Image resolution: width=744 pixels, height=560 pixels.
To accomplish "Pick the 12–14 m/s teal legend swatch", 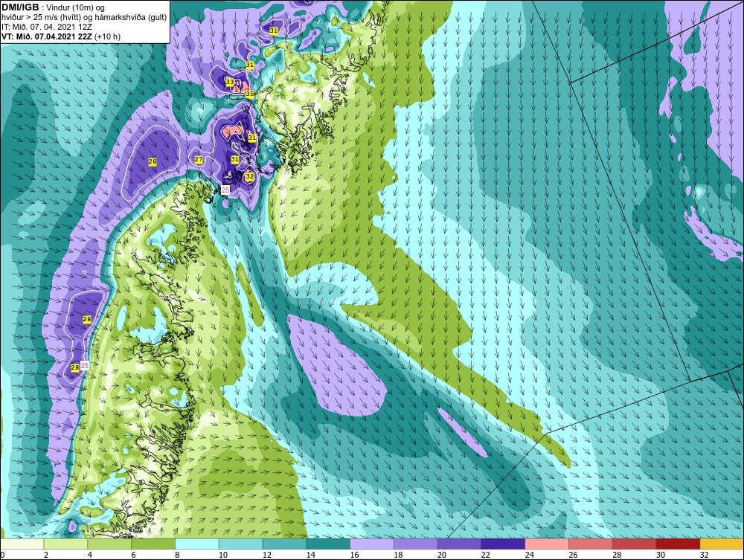I will click(x=284, y=544).
